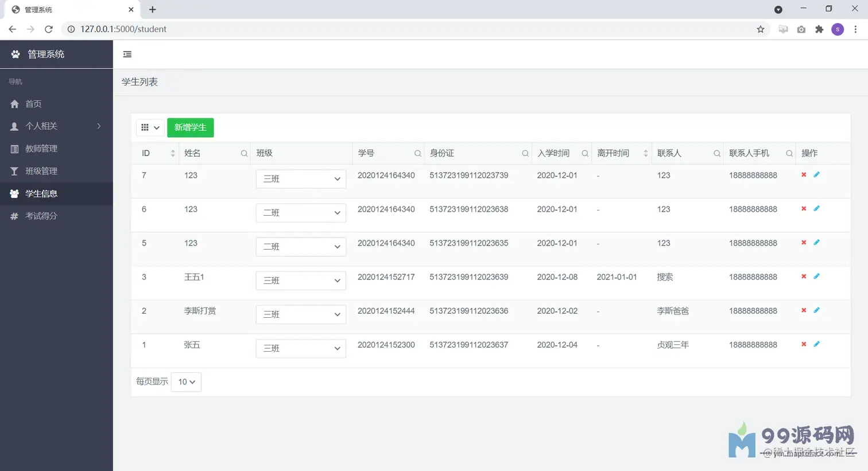Delete the 李斯打赏 student row
868x471 pixels.
[804, 310]
